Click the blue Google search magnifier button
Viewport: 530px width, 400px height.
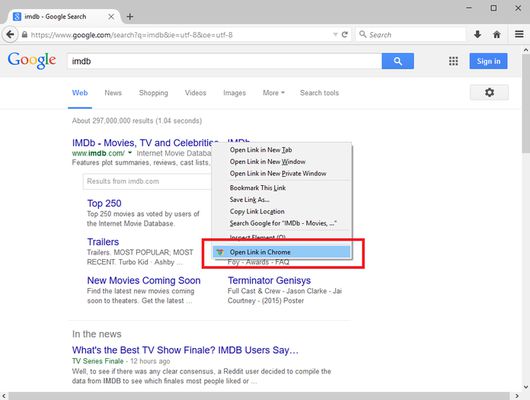tap(398, 61)
